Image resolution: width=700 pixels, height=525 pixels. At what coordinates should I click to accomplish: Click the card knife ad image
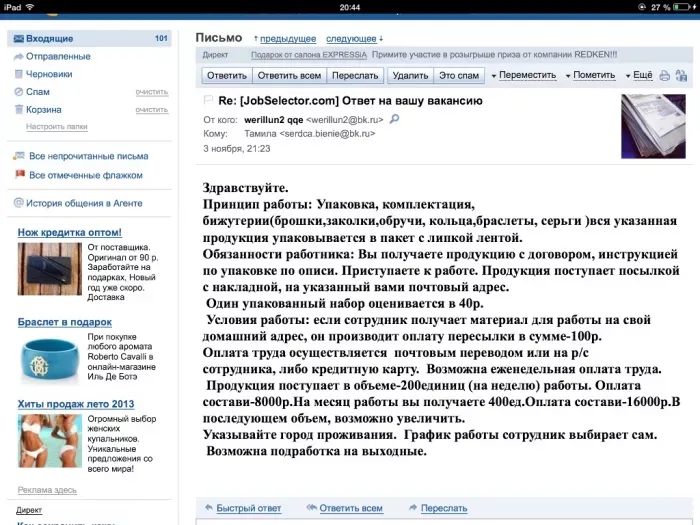point(50,269)
